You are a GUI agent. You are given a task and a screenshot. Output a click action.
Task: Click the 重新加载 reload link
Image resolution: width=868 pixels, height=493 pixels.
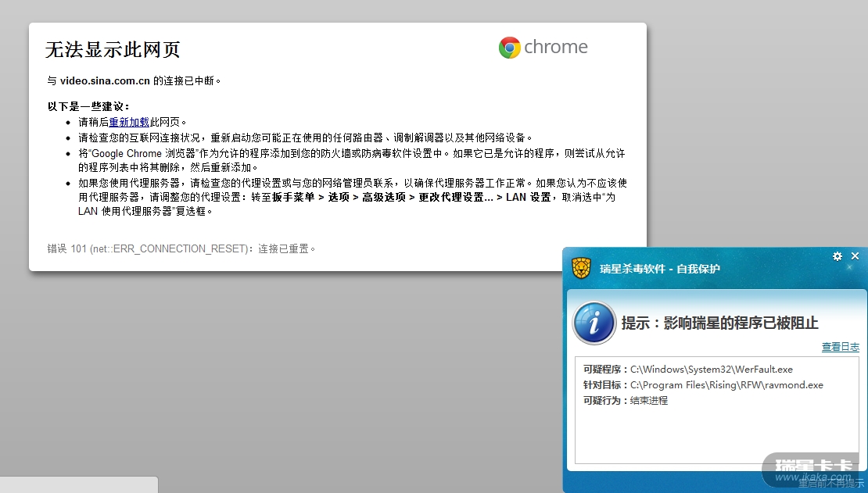coord(129,123)
